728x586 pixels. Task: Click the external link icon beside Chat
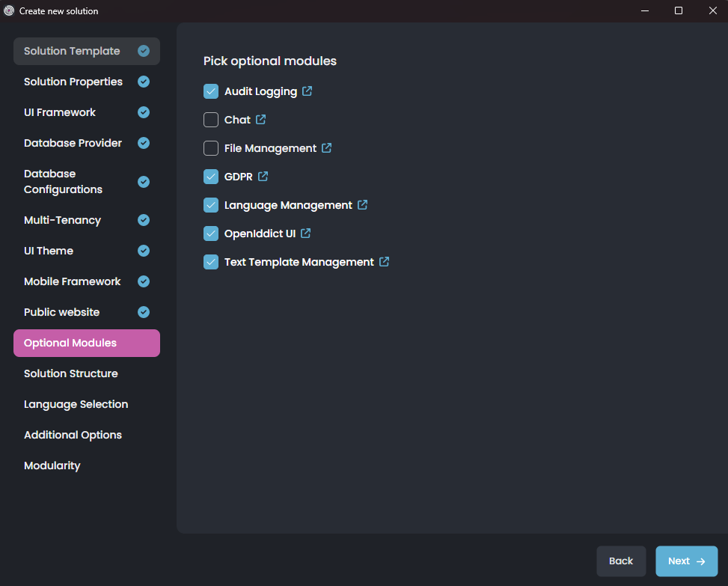(x=260, y=119)
